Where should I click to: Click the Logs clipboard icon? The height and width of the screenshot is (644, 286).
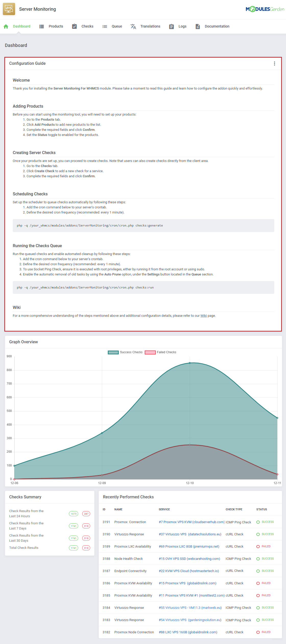(172, 26)
